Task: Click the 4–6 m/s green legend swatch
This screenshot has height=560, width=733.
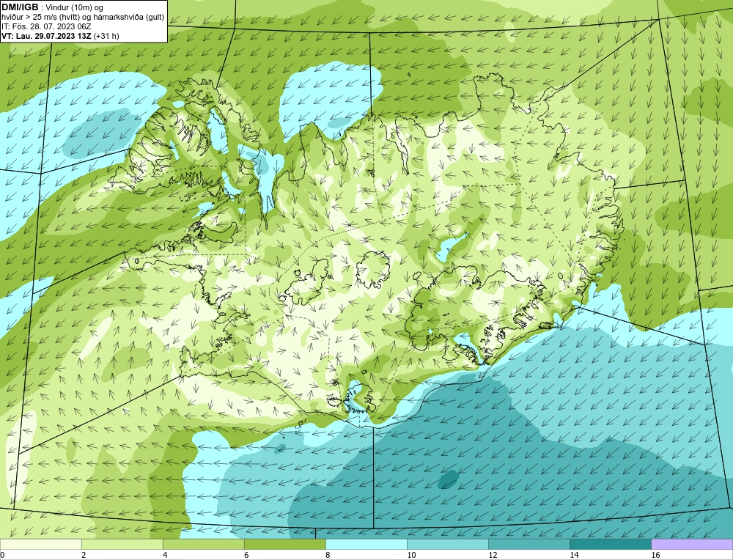Action: [x=203, y=544]
